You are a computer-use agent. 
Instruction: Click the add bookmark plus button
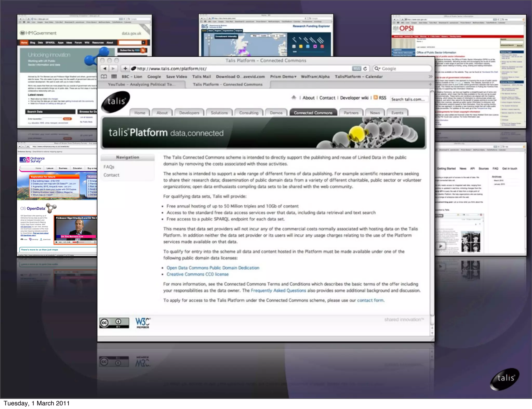(125, 69)
